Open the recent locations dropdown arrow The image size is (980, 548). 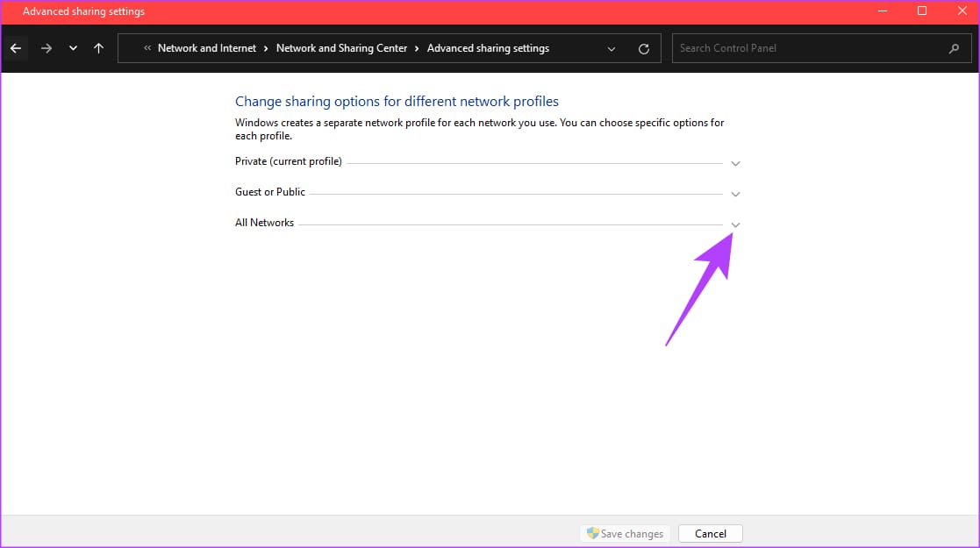point(73,48)
